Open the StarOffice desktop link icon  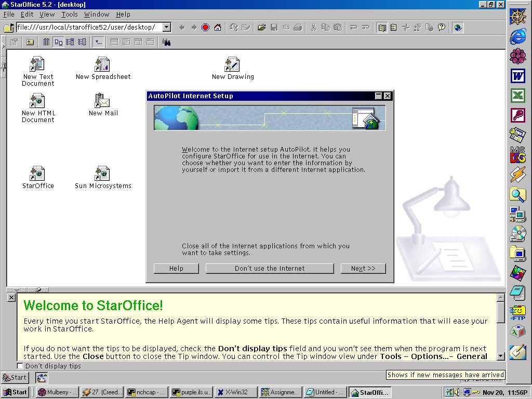click(x=37, y=177)
